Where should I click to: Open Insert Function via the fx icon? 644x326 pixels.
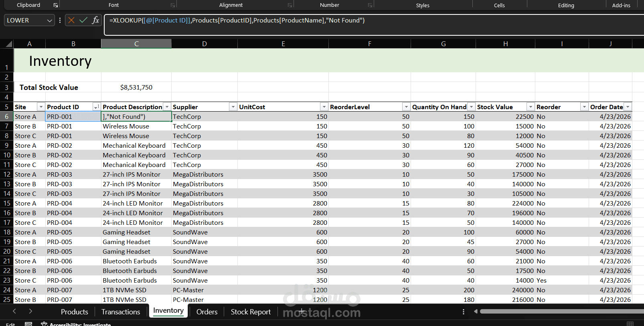click(x=95, y=20)
